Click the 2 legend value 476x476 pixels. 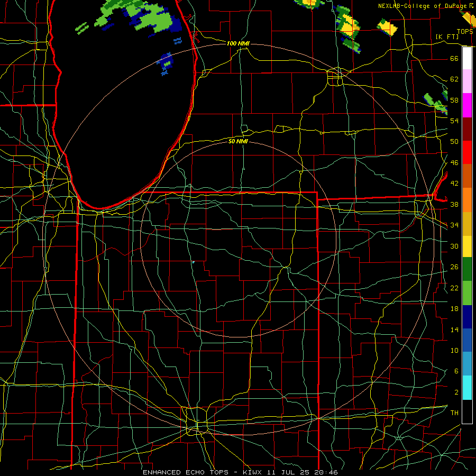click(x=456, y=392)
